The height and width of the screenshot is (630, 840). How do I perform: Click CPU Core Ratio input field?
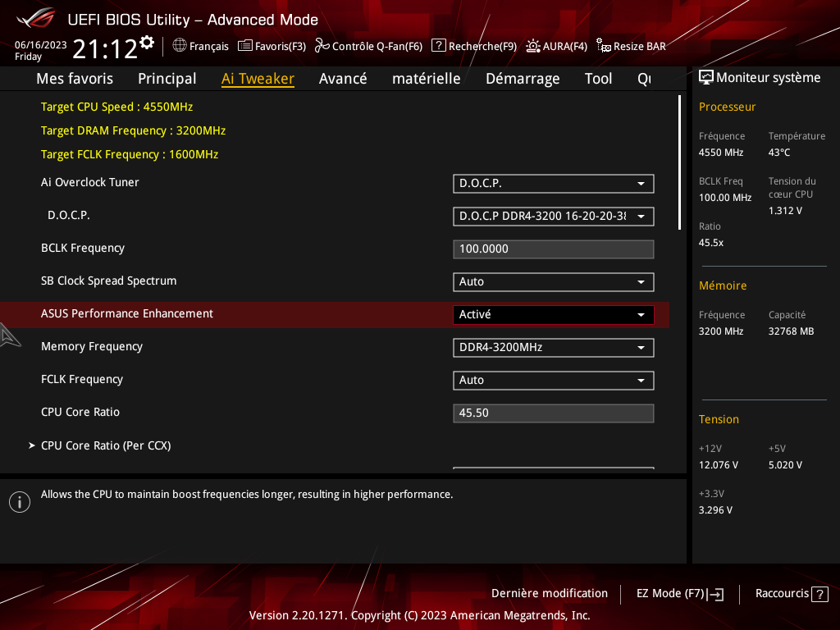(554, 413)
